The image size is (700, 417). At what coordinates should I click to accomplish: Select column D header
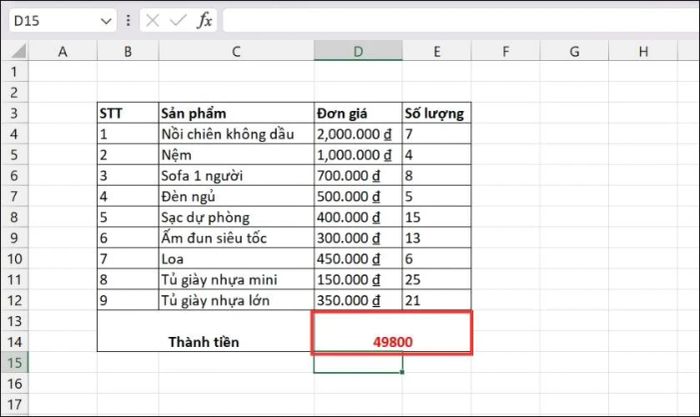[358, 51]
